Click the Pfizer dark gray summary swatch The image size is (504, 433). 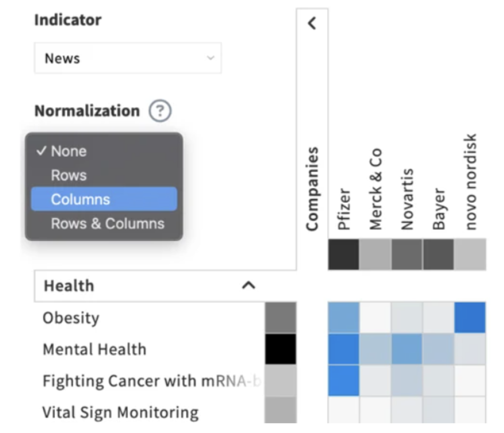343,254
